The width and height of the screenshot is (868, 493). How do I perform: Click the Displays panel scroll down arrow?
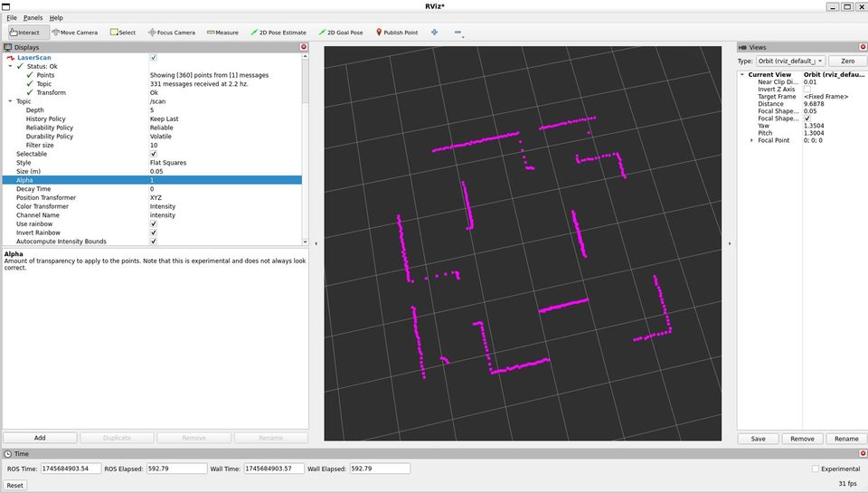tap(305, 242)
